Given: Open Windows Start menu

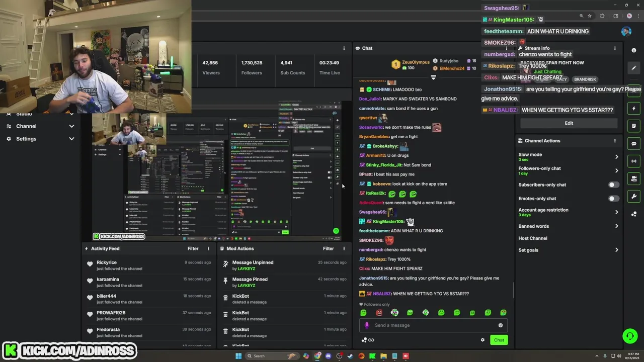Looking at the screenshot, I should [x=238, y=356].
